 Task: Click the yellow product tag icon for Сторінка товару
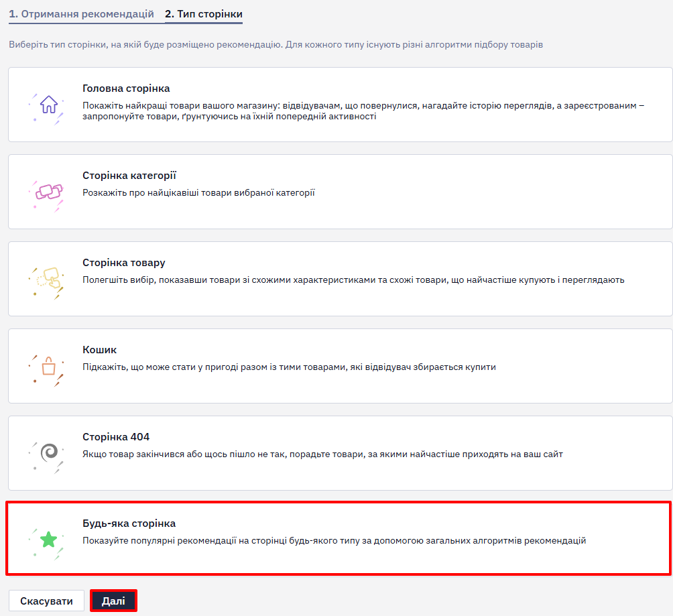50,278
